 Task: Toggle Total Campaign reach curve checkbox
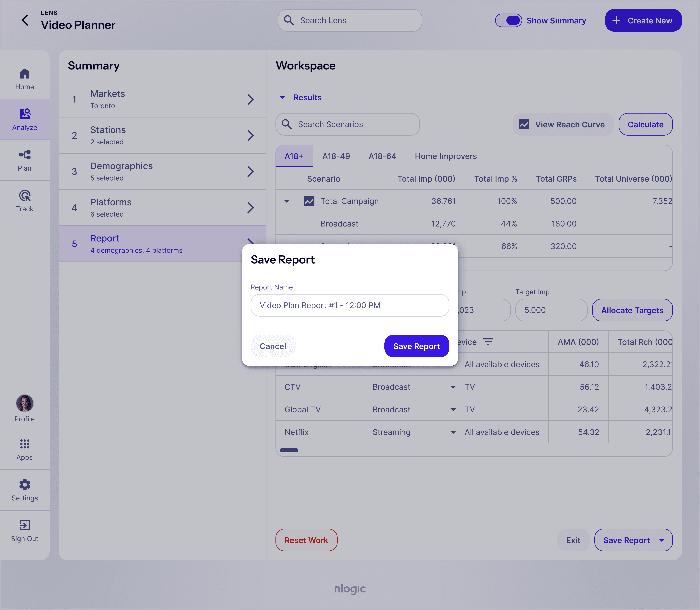309,201
